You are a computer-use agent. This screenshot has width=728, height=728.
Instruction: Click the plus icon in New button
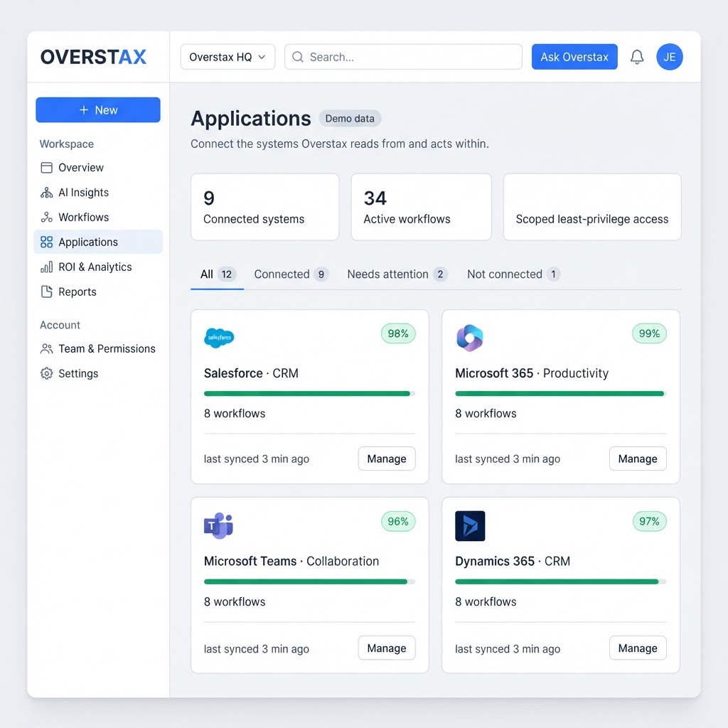pyautogui.click(x=84, y=110)
